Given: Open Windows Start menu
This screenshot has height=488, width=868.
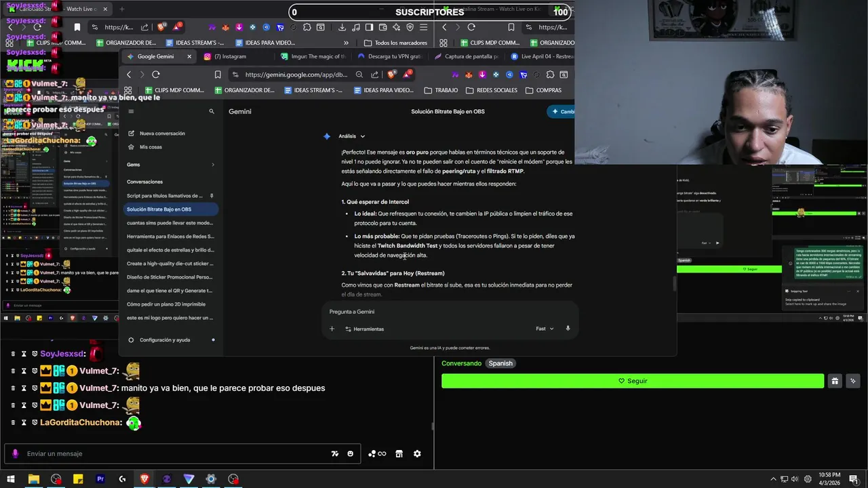Looking at the screenshot, I should (11, 479).
